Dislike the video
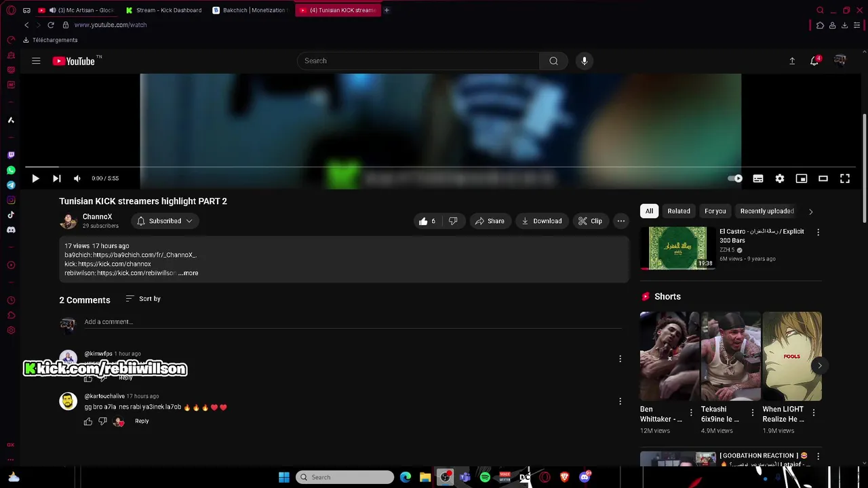This screenshot has width=868, height=488. pyautogui.click(x=453, y=221)
